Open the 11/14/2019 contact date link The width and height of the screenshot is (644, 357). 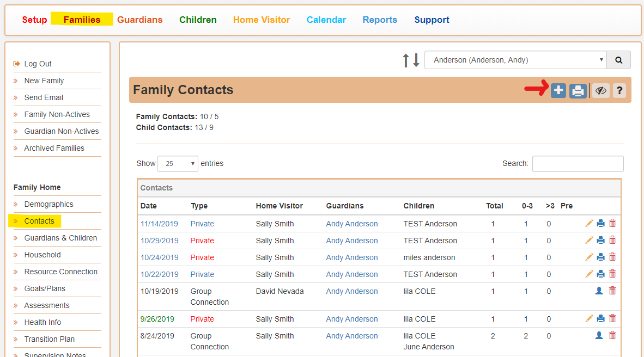click(x=159, y=224)
